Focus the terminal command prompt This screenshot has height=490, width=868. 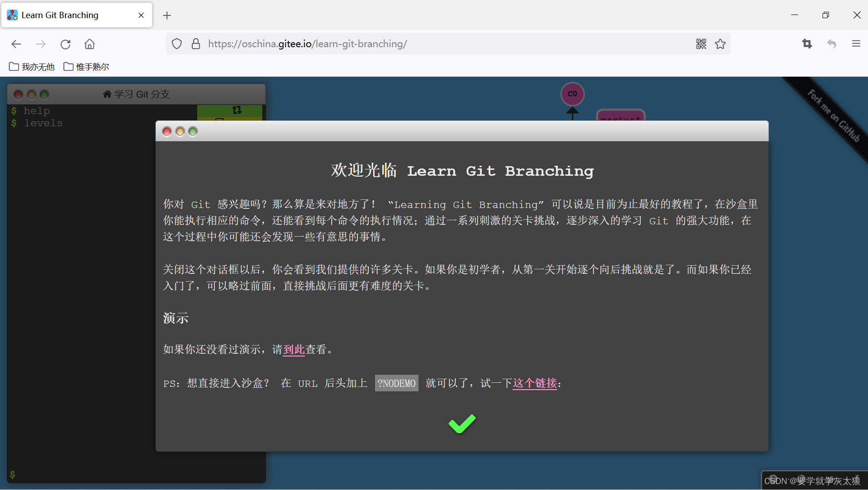point(136,475)
